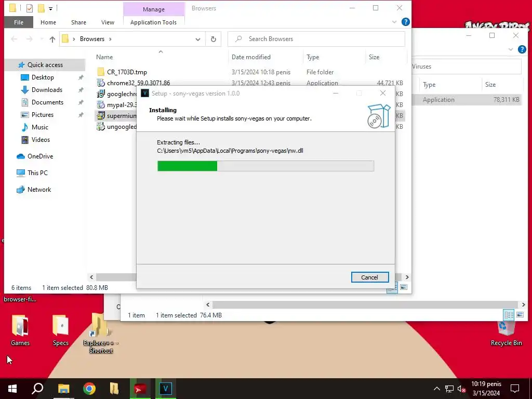Open the Recycle Bin
This screenshot has height=399, width=532.
tap(506, 334)
